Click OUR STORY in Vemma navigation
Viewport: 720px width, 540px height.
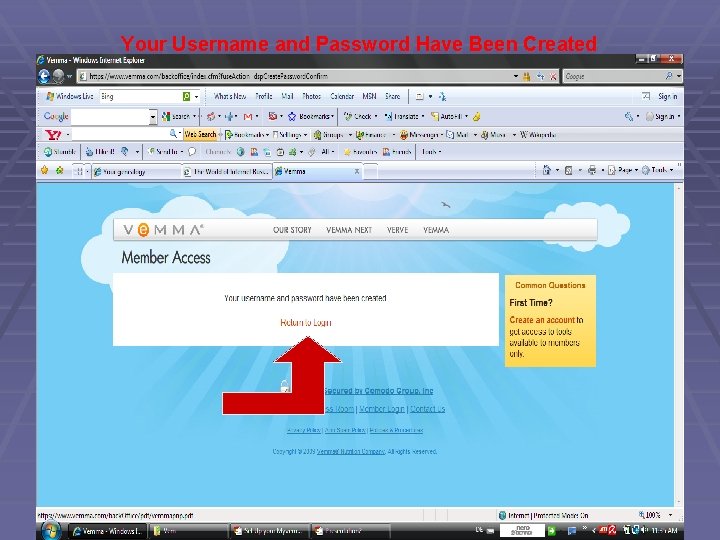click(292, 230)
